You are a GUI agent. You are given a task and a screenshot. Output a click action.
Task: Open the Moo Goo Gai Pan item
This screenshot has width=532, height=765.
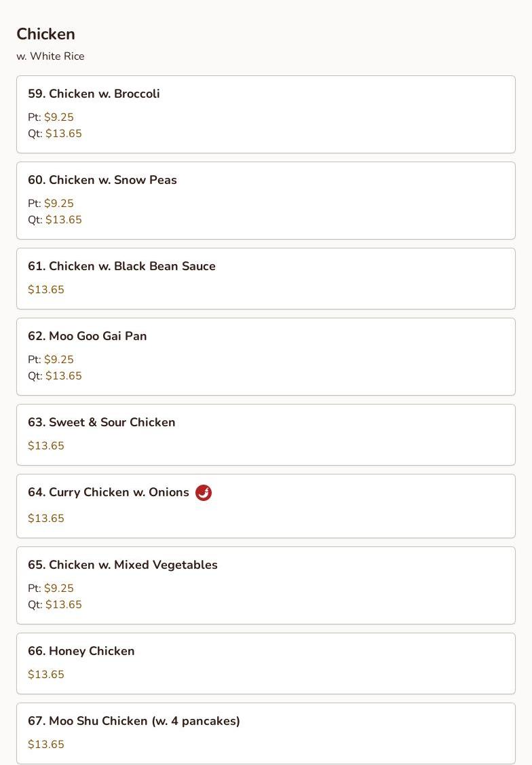[87, 336]
